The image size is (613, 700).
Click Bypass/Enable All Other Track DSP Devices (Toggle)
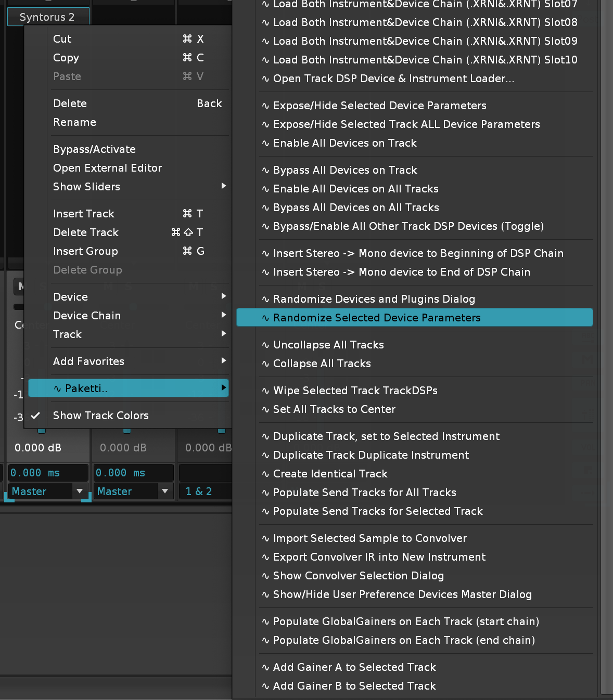click(x=408, y=226)
